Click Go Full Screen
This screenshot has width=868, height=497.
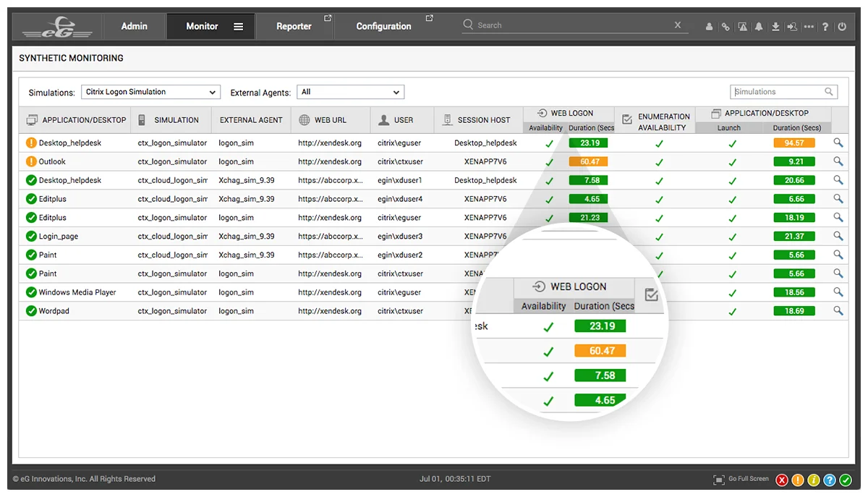pyautogui.click(x=741, y=479)
